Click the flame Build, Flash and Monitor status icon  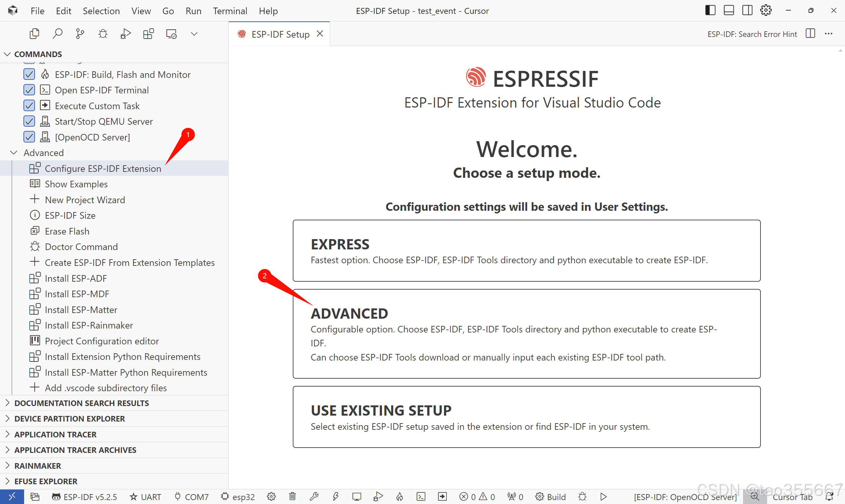pyautogui.click(x=400, y=496)
